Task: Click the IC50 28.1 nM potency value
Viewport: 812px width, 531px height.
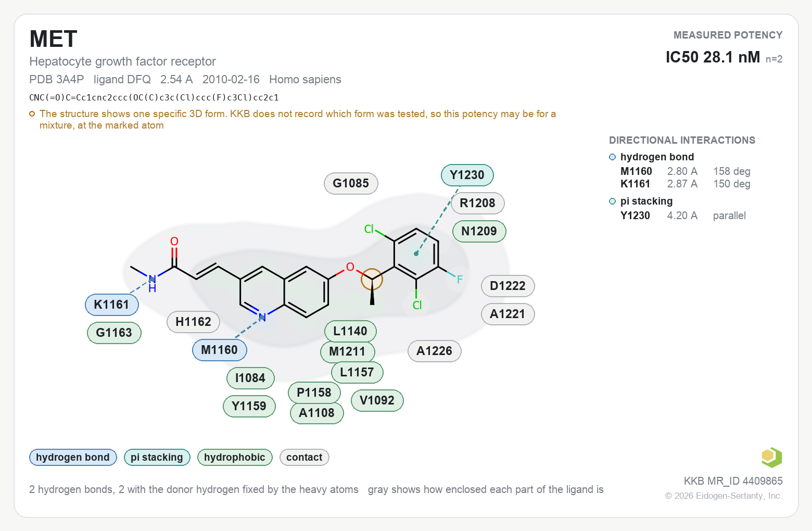Action: (x=713, y=57)
